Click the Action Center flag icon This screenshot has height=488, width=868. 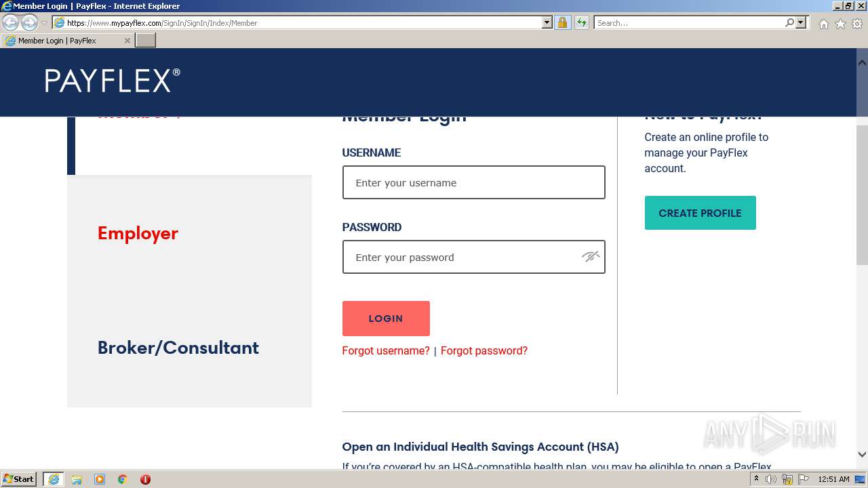(x=804, y=479)
